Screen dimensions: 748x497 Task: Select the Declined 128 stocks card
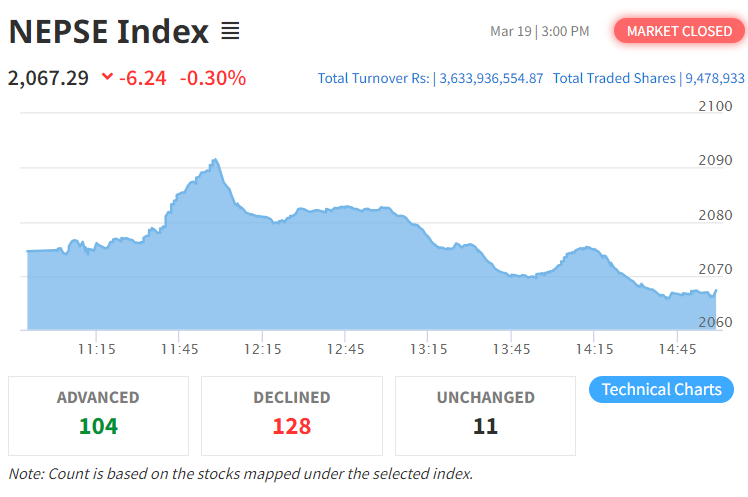(x=291, y=415)
